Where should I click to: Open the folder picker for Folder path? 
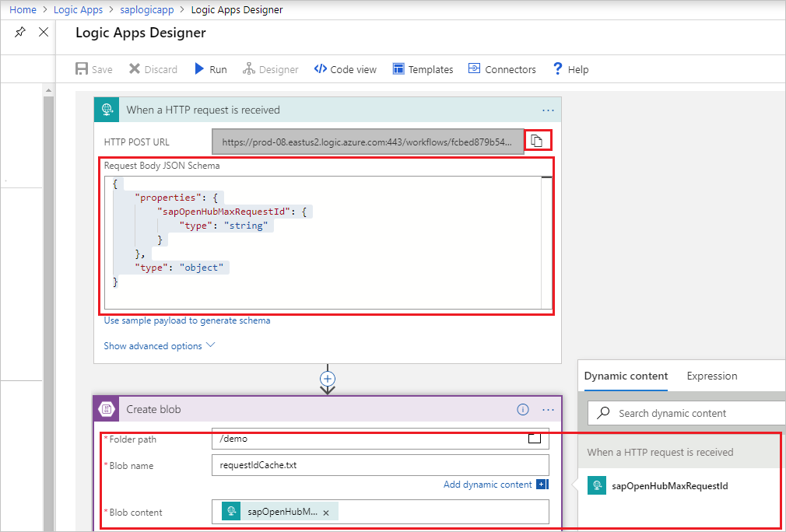coord(534,438)
